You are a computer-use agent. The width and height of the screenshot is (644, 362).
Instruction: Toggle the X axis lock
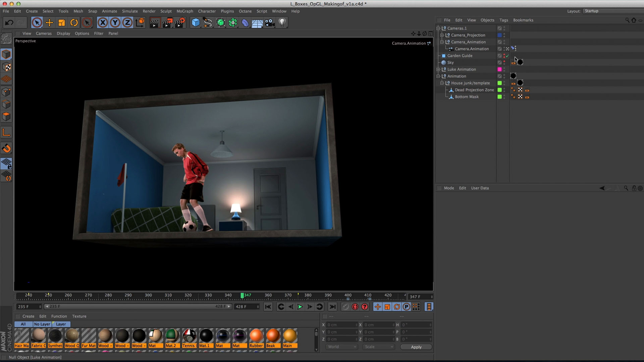[x=103, y=23]
